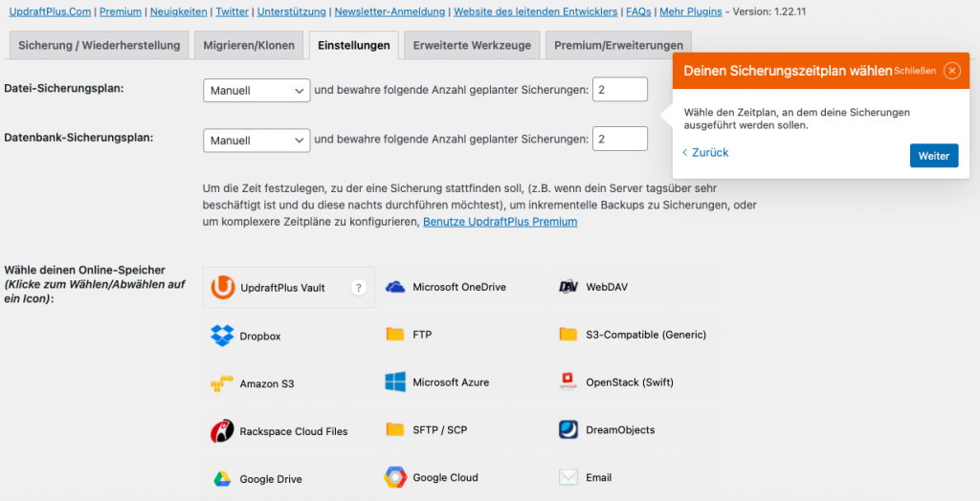
Task: Open the Mehr Plugins link
Action: pos(691,11)
